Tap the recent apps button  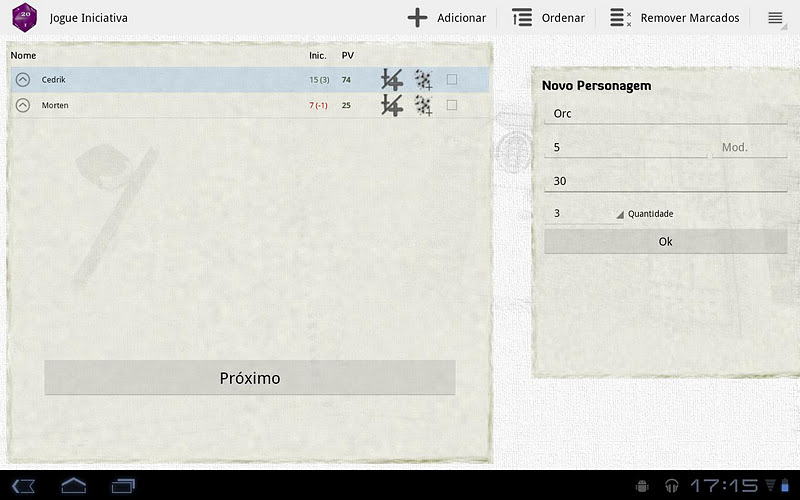(123, 486)
